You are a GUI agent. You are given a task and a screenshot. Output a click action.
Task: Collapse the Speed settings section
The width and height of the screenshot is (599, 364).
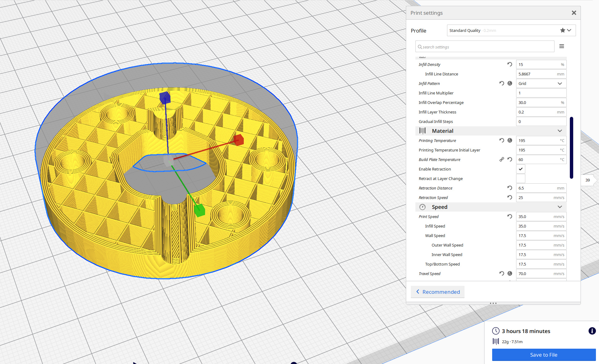[x=560, y=207]
